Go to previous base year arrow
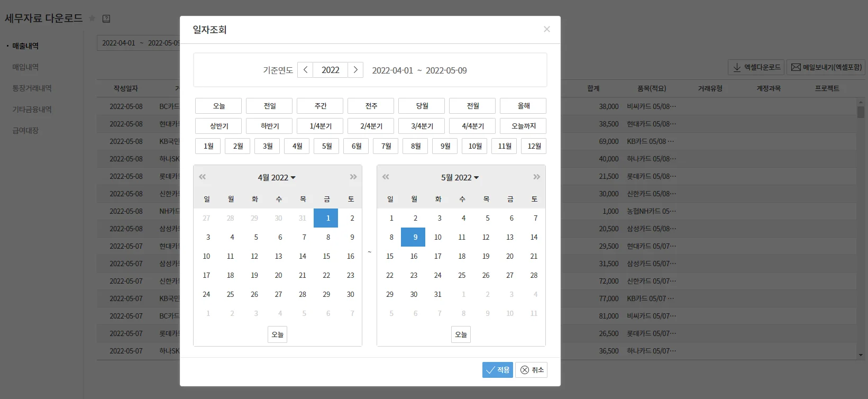Image resolution: width=868 pixels, height=399 pixels. click(x=305, y=70)
